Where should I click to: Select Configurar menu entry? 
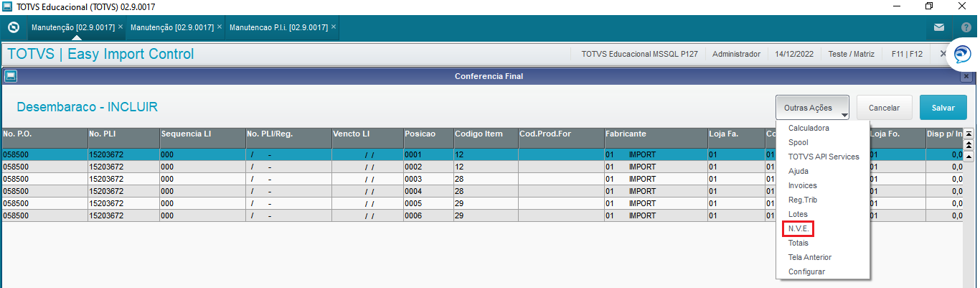click(823, 271)
